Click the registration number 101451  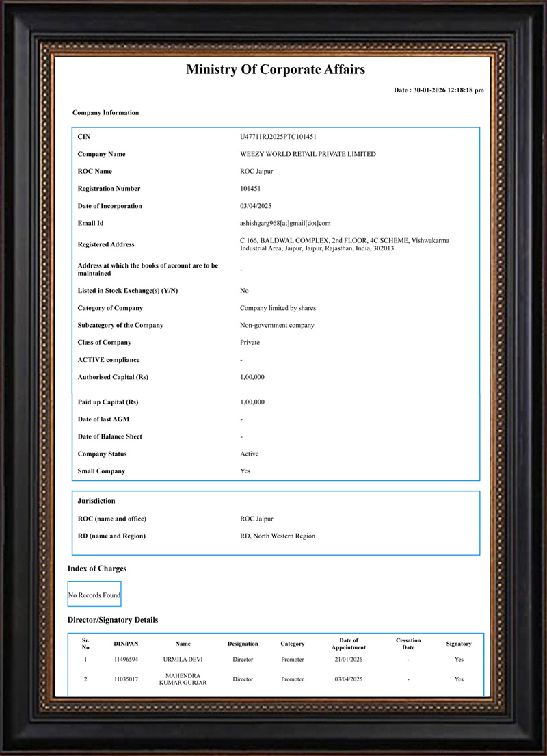250,189
